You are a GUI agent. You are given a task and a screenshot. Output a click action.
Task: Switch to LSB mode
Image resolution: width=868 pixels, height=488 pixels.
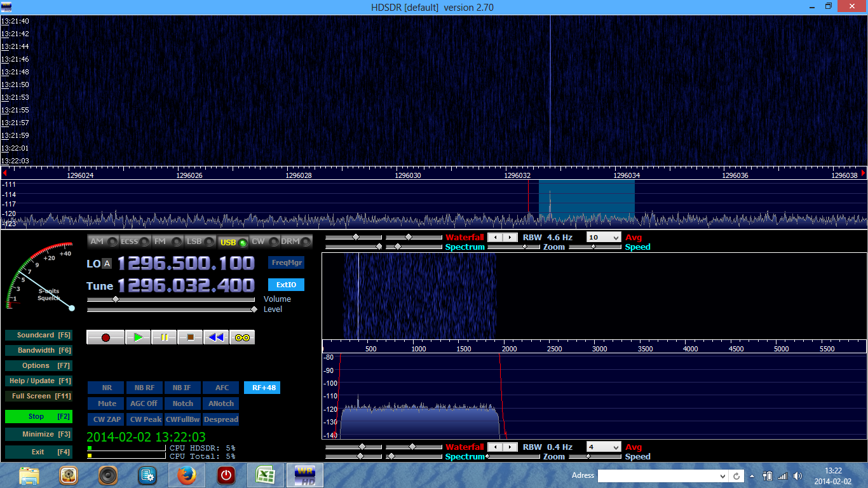tap(200, 241)
